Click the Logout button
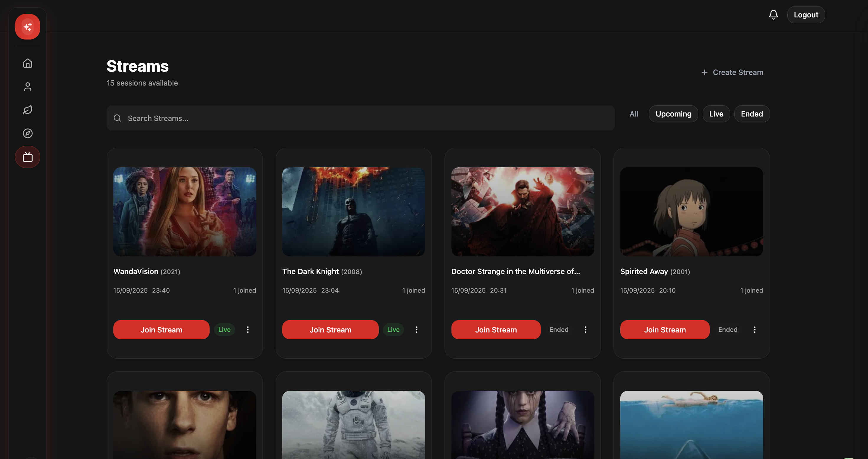Viewport: 868px width, 459px height. [x=806, y=15]
